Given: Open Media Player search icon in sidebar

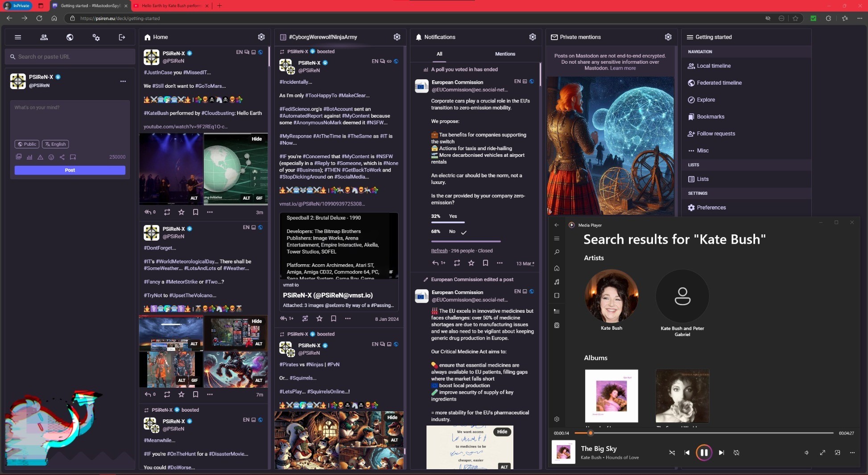Looking at the screenshot, I should (557, 252).
